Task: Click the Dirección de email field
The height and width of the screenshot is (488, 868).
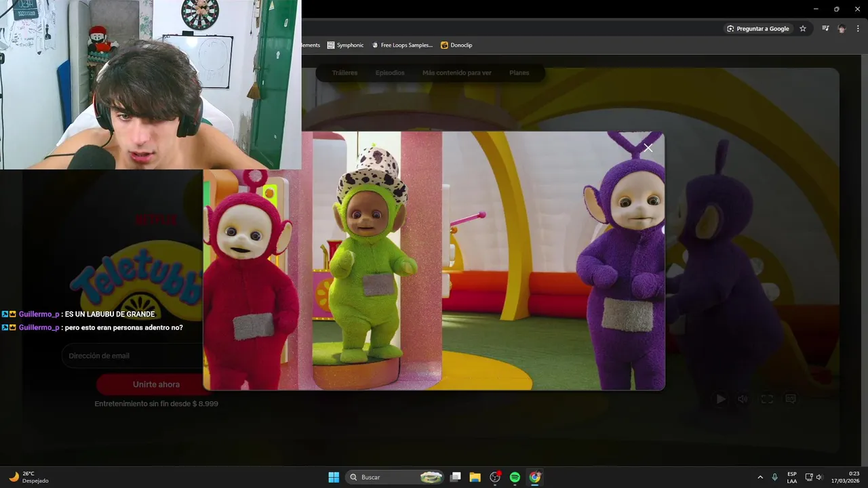Action: [132, 356]
